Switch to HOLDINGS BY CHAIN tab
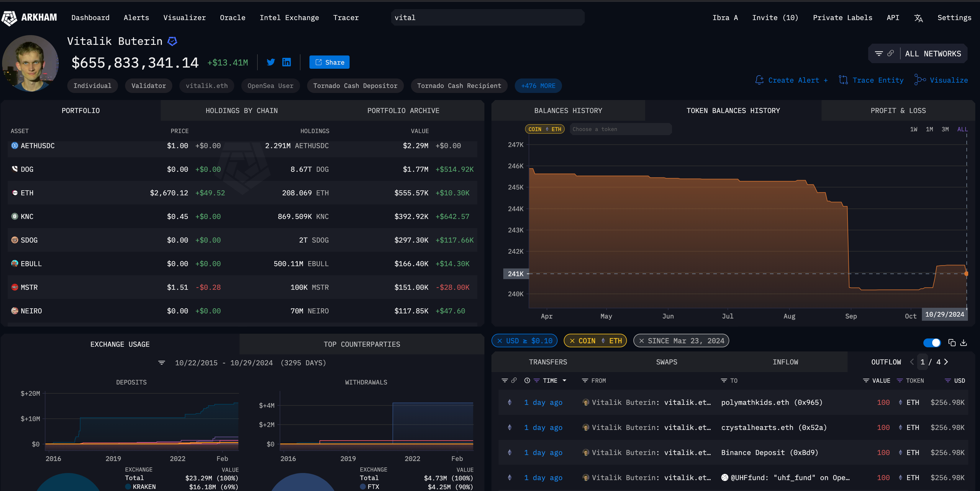 [242, 110]
